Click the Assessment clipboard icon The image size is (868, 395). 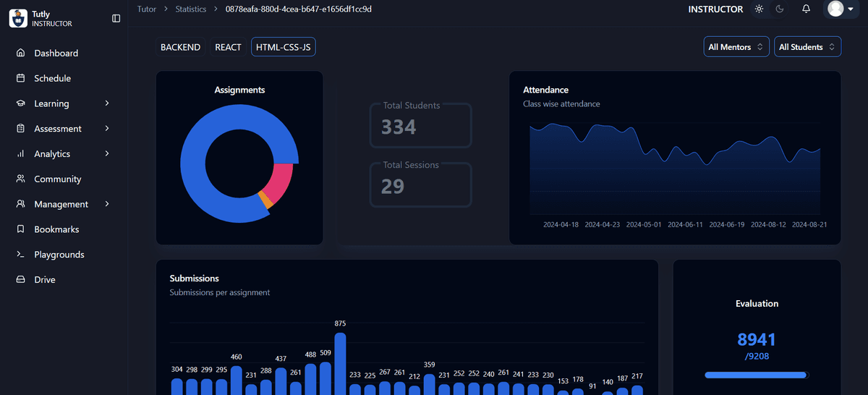pyautogui.click(x=20, y=129)
